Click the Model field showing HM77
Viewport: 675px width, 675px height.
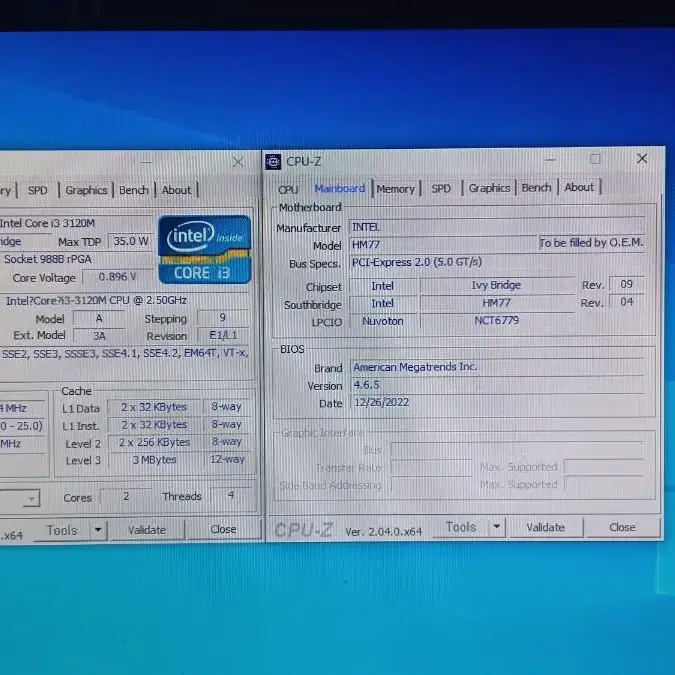(443, 245)
